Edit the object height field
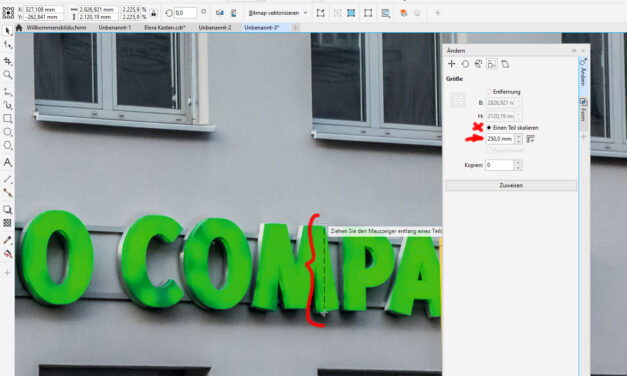The image size is (627, 376). pos(98,17)
